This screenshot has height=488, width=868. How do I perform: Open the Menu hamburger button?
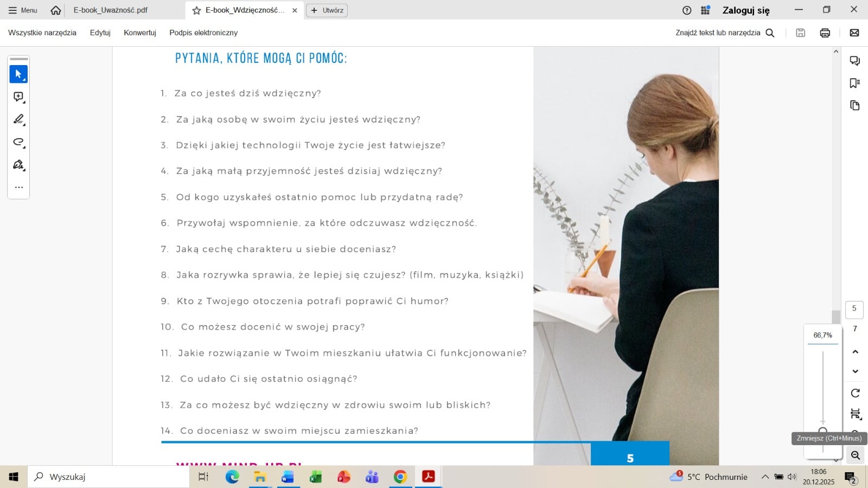pos(23,10)
